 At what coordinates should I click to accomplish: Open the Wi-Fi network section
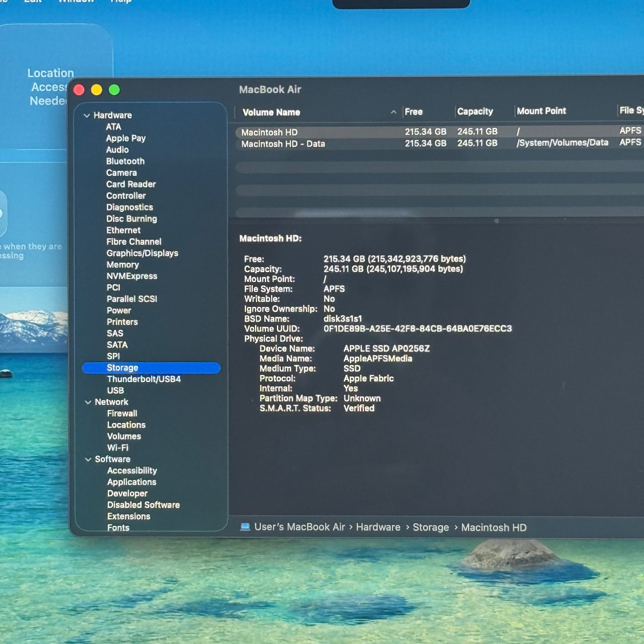(118, 448)
